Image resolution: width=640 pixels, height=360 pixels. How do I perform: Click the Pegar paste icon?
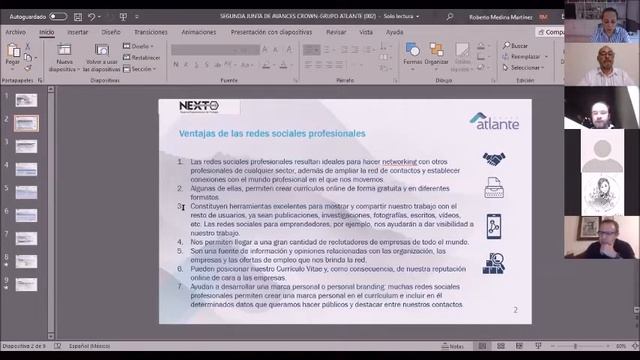point(13,51)
